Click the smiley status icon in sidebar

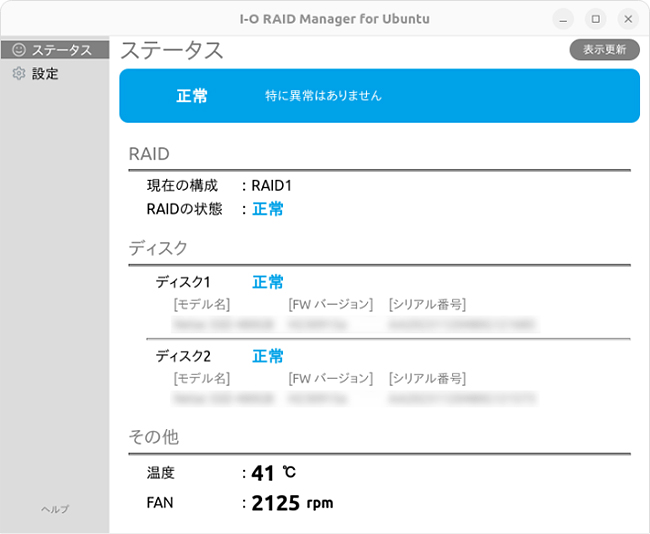pyautogui.click(x=18, y=50)
